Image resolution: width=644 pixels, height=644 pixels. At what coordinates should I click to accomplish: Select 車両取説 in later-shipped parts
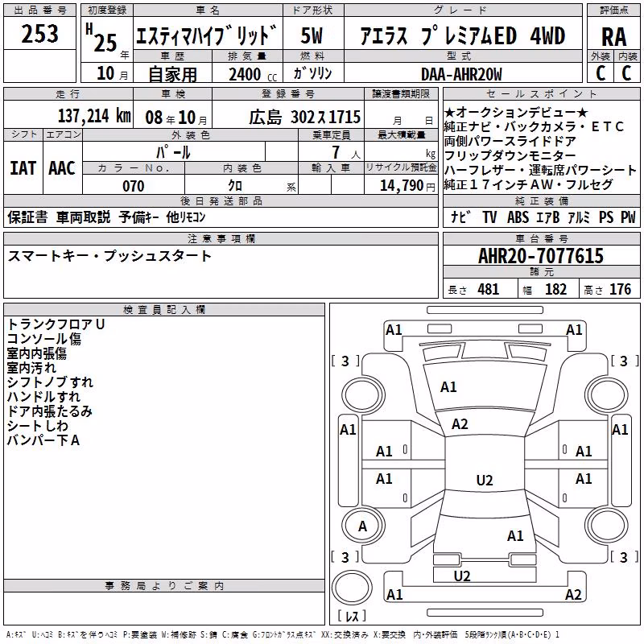84,217
